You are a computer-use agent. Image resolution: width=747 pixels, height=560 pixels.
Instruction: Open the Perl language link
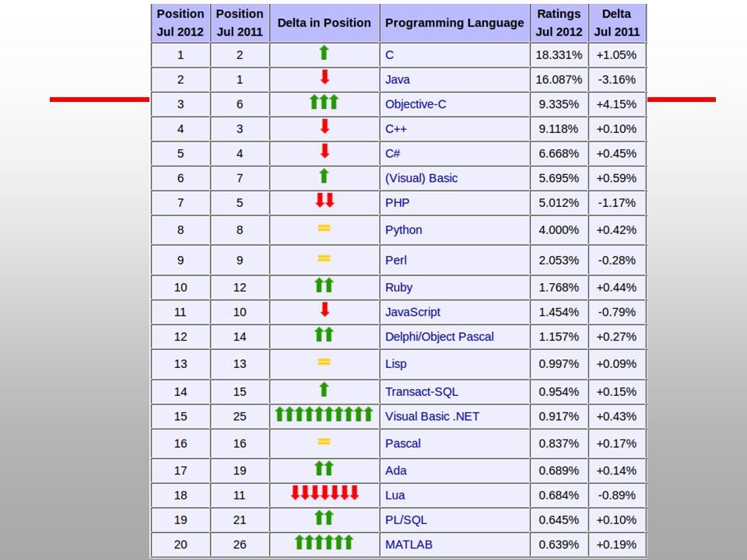click(396, 261)
